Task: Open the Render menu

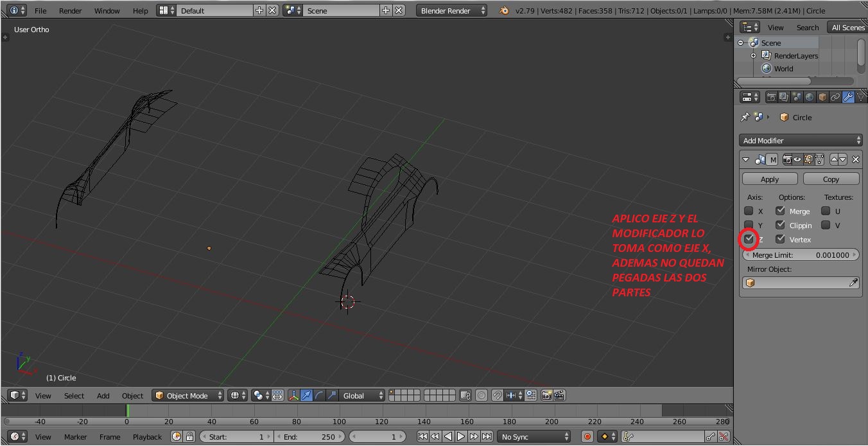Action: coord(70,10)
